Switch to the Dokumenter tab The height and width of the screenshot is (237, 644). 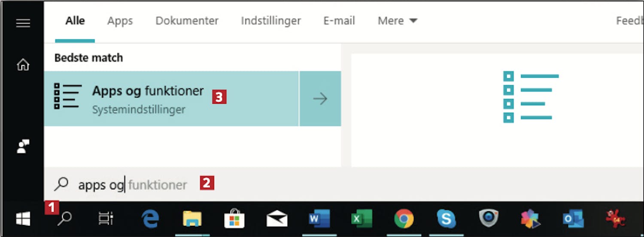tap(187, 21)
